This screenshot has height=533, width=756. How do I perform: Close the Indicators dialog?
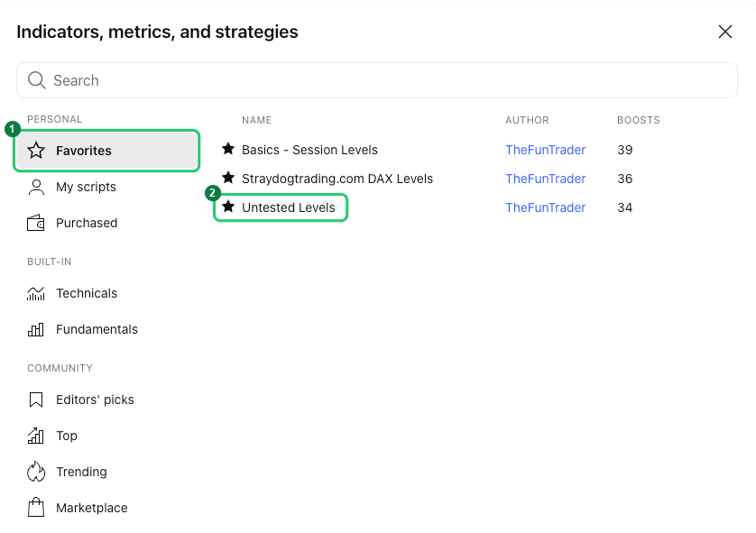click(x=725, y=32)
